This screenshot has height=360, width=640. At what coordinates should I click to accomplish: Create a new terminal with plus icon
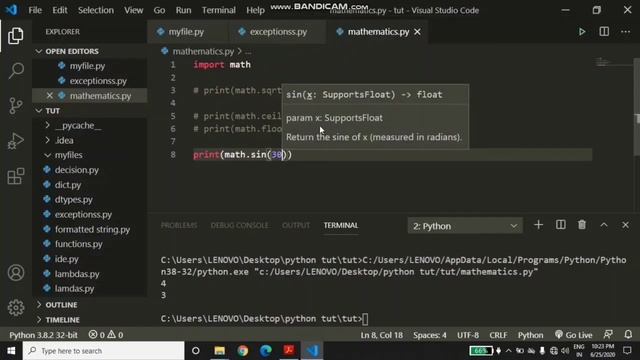(538, 225)
